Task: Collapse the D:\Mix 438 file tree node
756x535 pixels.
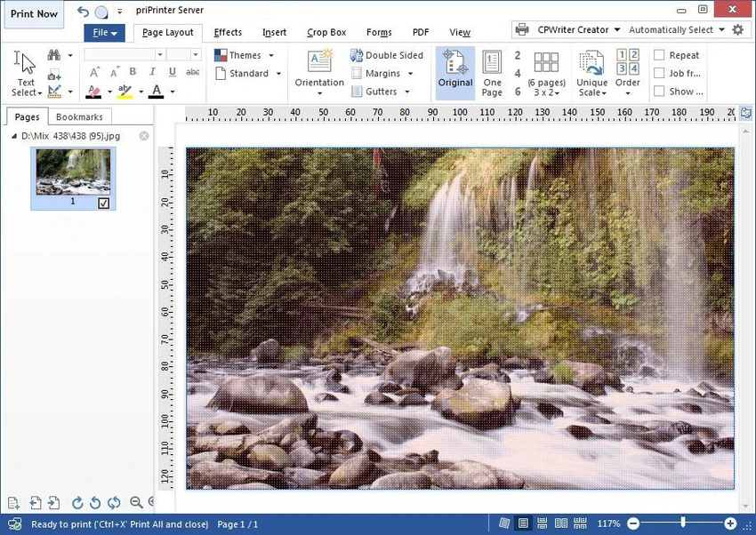Action: pyautogui.click(x=13, y=136)
